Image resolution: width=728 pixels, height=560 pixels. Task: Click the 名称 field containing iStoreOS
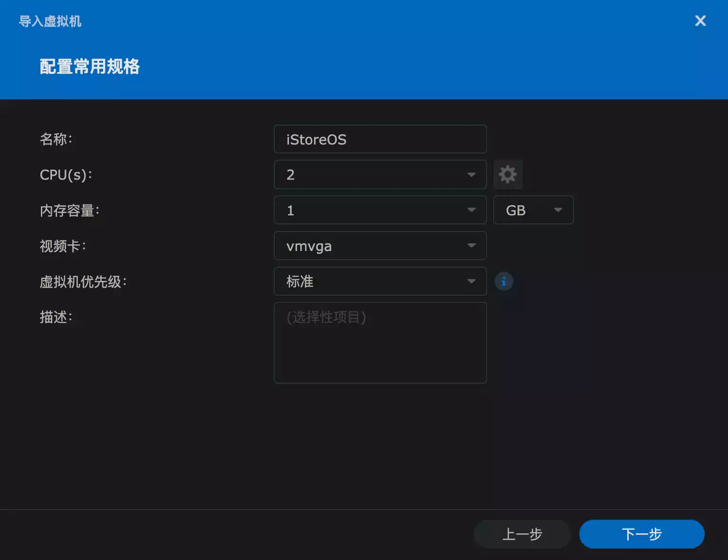[380, 139]
